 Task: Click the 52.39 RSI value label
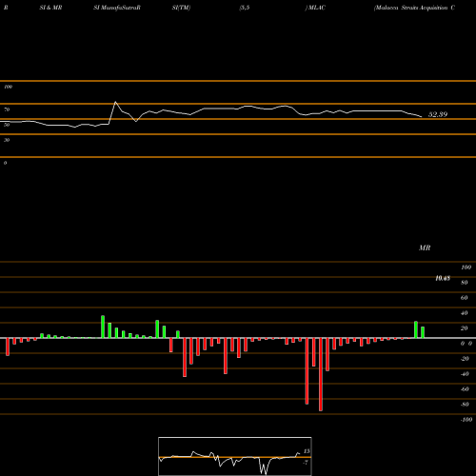click(x=438, y=114)
